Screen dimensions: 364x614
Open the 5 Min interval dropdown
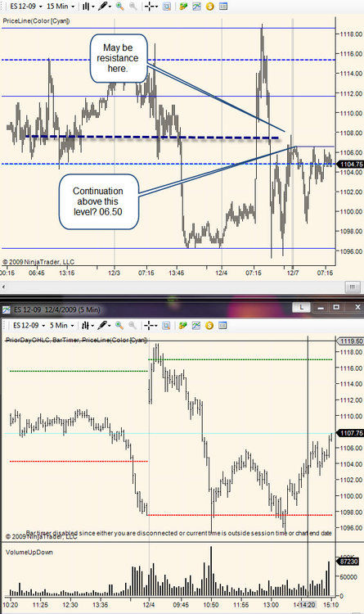point(61,325)
